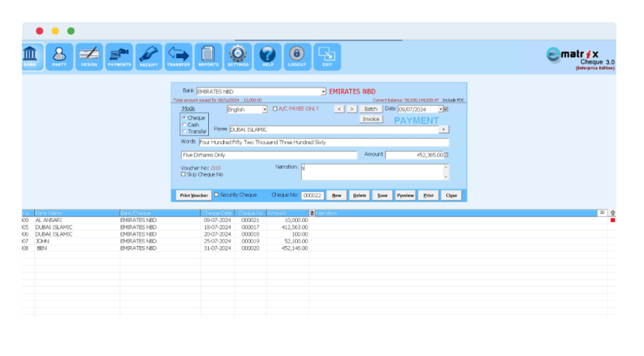Click the 30 counter box above grid
The image size is (644, 356).
(x=602, y=212)
